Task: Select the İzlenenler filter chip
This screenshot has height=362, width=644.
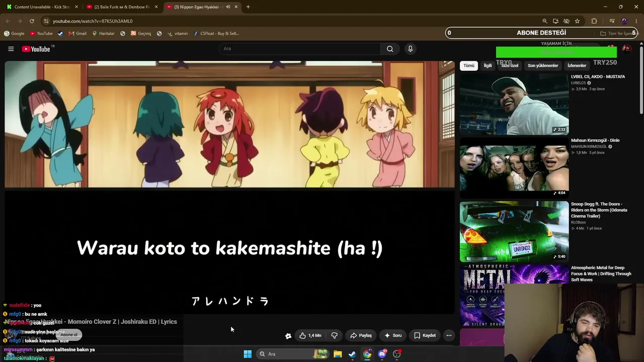Action: click(x=577, y=66)
